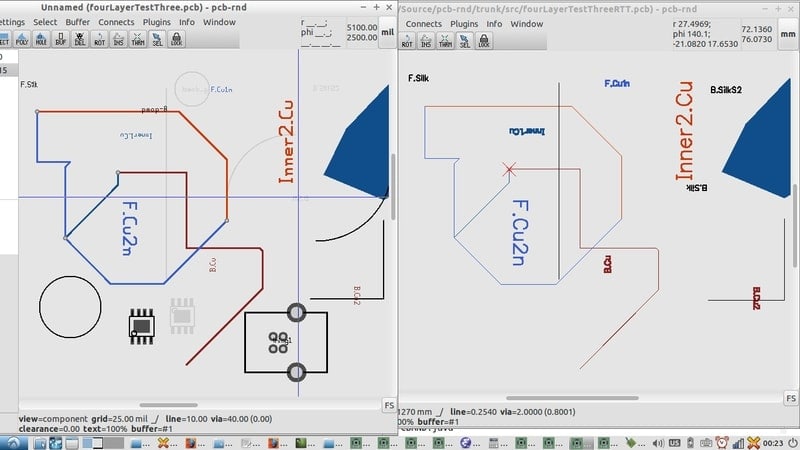Screen dimensions: 800x450
Task: Click the Inner2.Cu text in right canvas
Action: tap(684, 131)
